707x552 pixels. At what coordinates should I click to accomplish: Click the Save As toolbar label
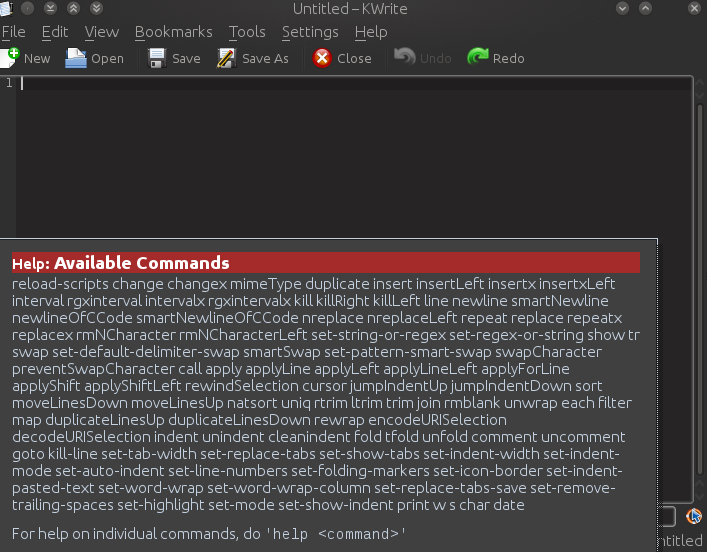(265, 59)
